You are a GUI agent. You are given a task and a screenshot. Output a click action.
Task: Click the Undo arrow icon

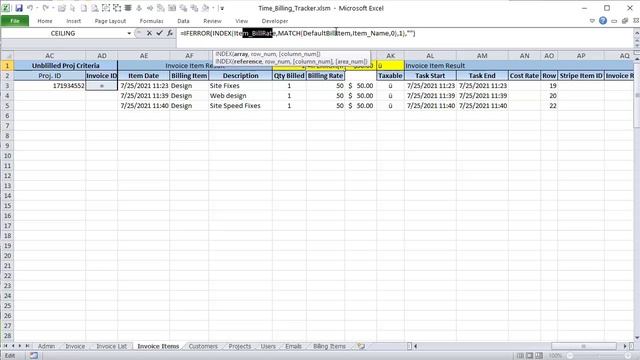tap(30, 8)
